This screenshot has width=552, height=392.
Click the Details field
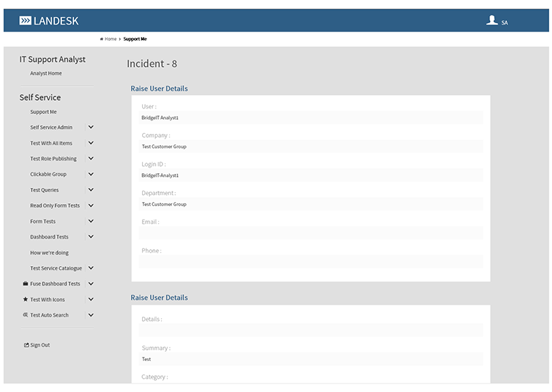310,330
